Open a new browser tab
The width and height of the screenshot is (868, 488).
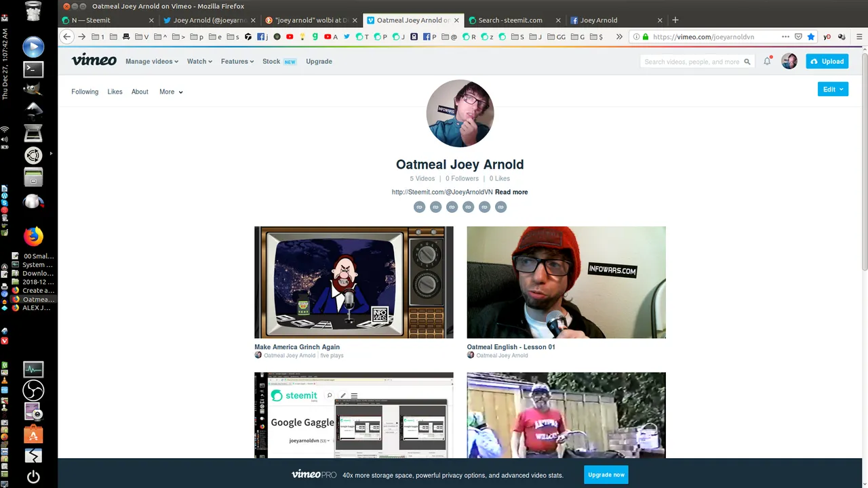675,20
